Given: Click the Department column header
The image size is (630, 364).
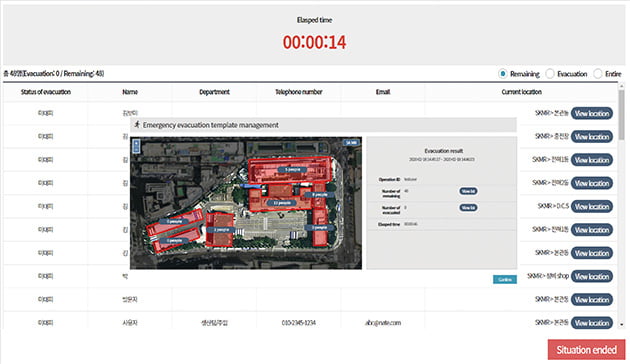Looking at the screenshot, I should click(x=215, y=92).
